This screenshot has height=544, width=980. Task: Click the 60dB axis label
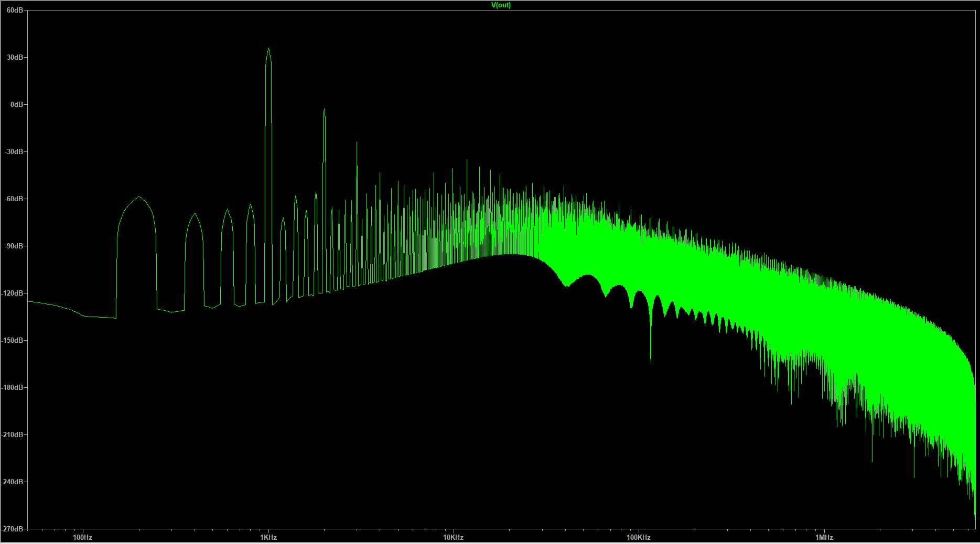(x=15, y=10)
